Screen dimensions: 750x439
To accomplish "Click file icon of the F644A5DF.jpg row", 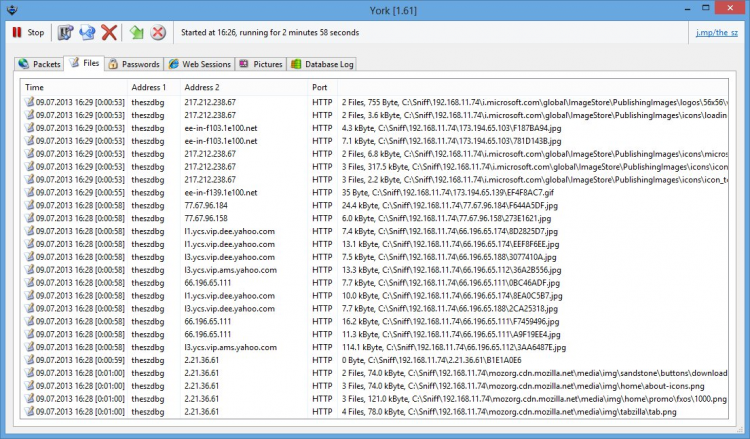I will [30, 205].
